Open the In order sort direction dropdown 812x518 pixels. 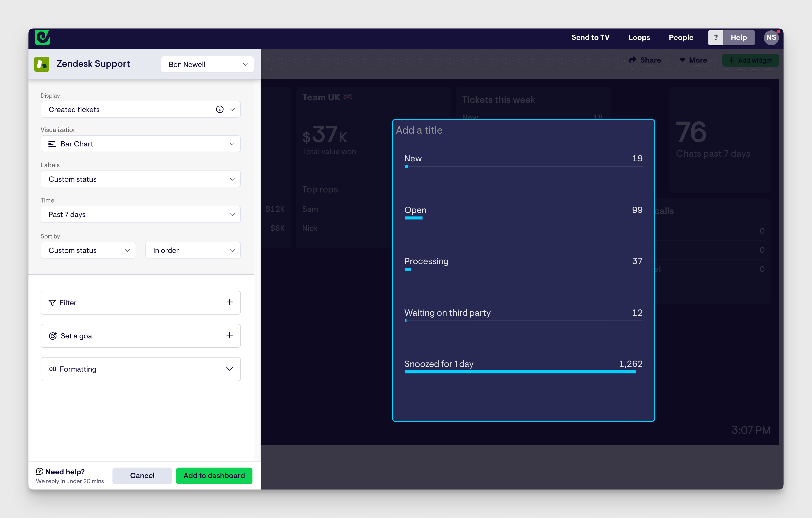point(192,250)
